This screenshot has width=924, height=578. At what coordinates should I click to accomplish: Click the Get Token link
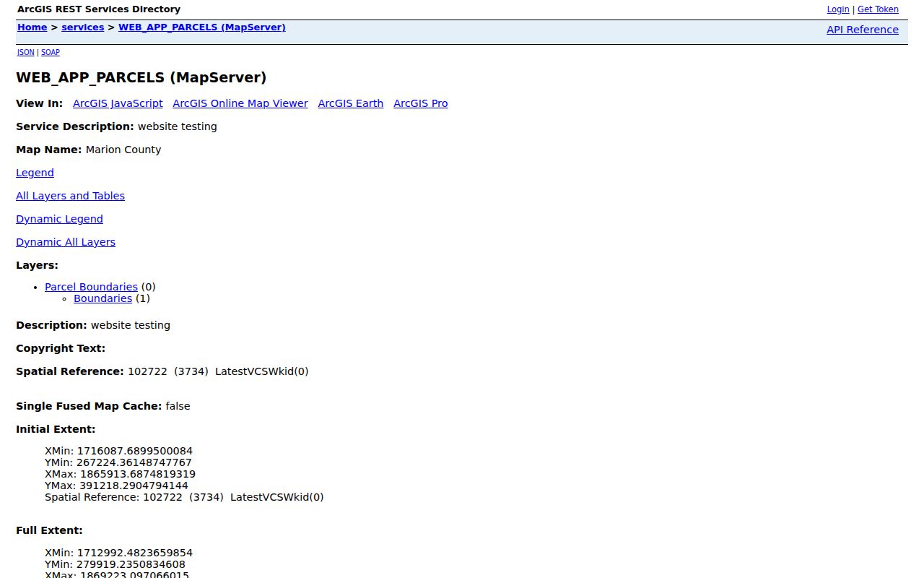tap(878, 9)
